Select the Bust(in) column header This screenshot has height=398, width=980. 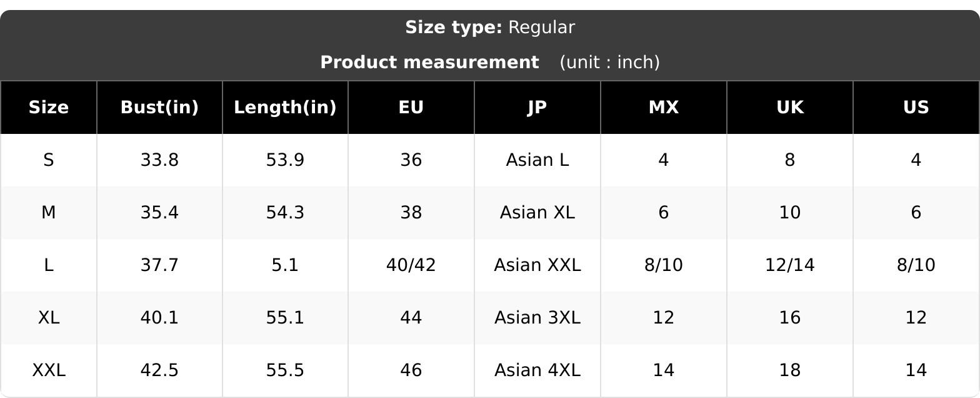pyautogui.click(x=159, y=108)
